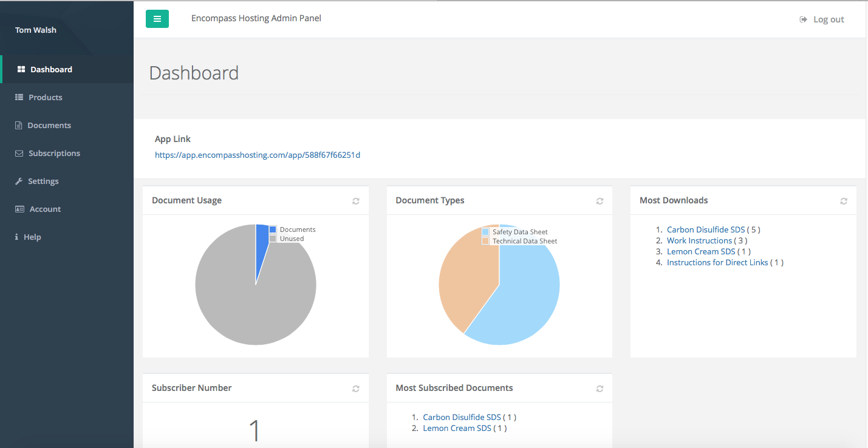
Task: Click refresh icon on Most Downloads
Action: click(844, 201)
